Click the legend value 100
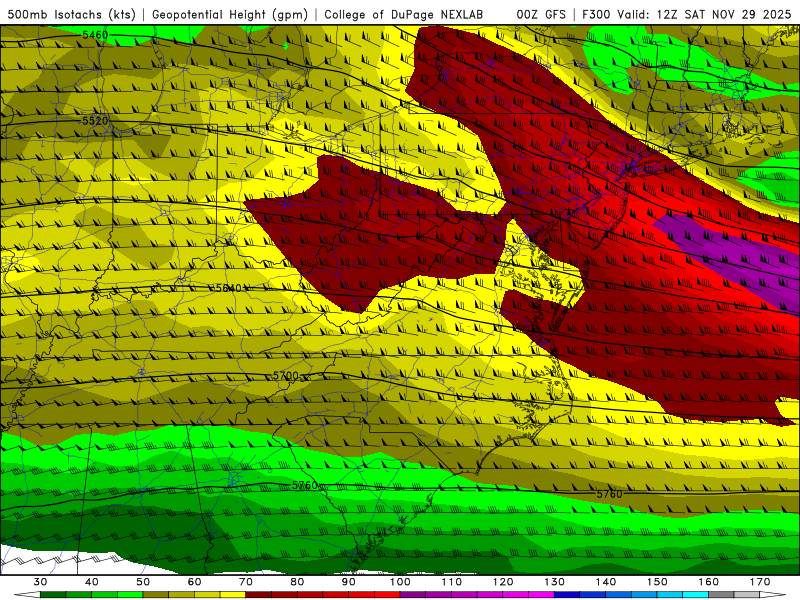 coord(400,582)
